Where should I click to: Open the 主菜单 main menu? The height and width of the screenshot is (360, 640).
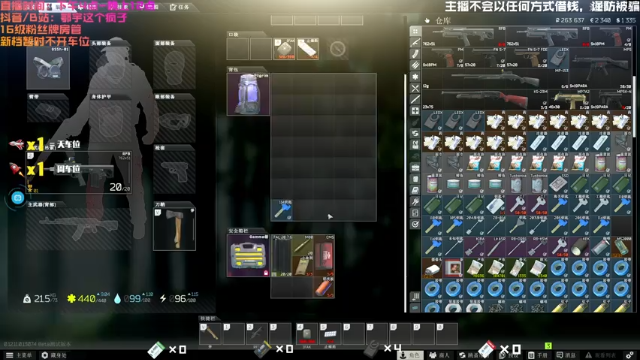[x=19, y=355]
